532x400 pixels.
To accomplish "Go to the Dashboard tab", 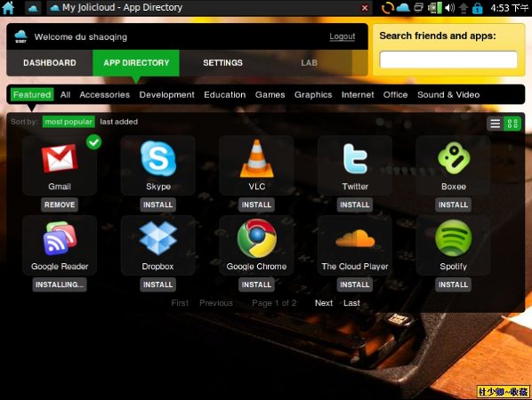I will click(x=50, y=63).
